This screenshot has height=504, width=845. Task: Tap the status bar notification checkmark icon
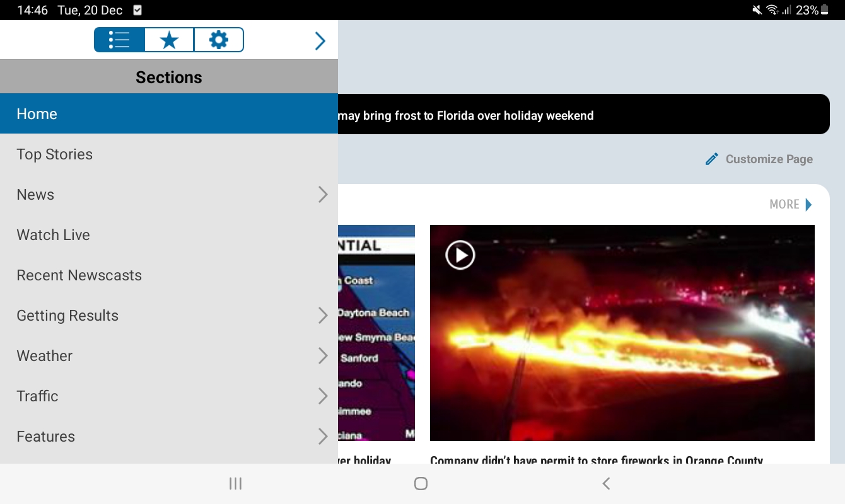click(137, 10)
